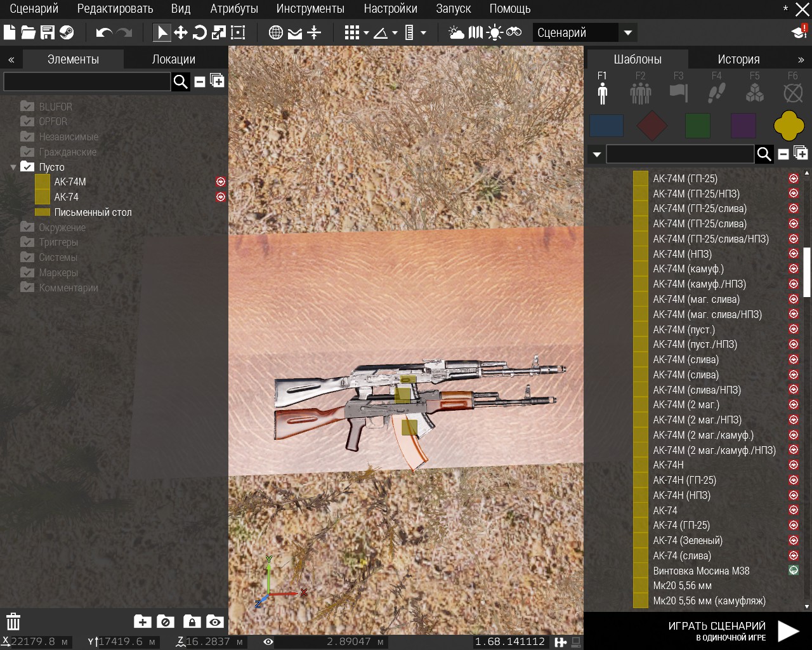Select Винтовка Мосина М38 in the asset list

pos(701,571)
